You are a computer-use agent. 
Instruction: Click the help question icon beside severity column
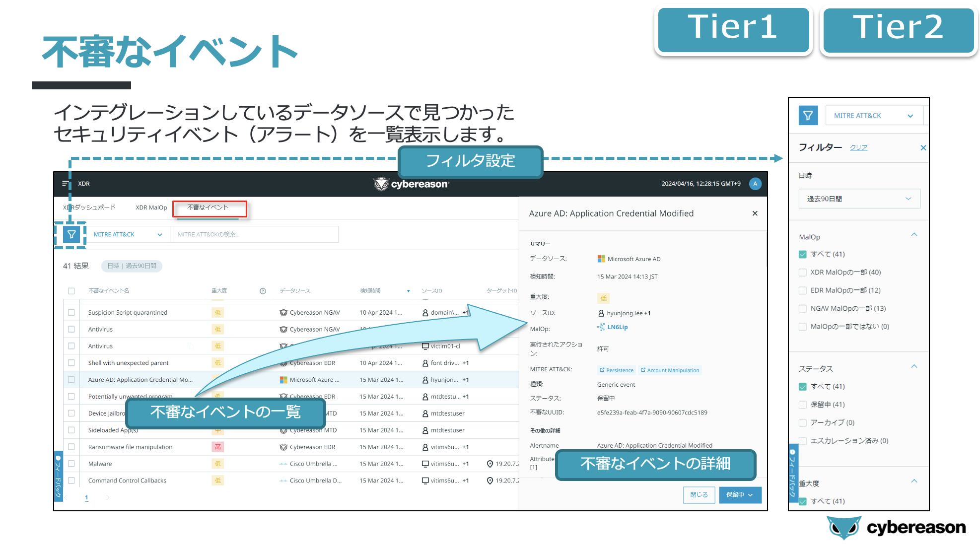[263, 291]
